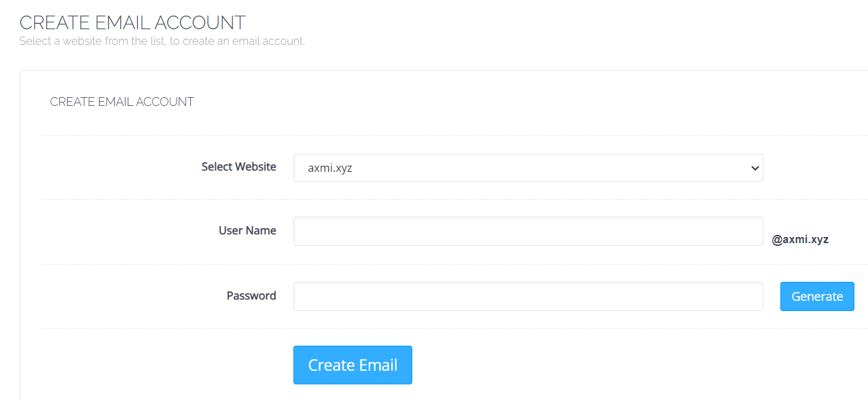Click the Password field label
The image size is (868, 400).
[251, 295]
